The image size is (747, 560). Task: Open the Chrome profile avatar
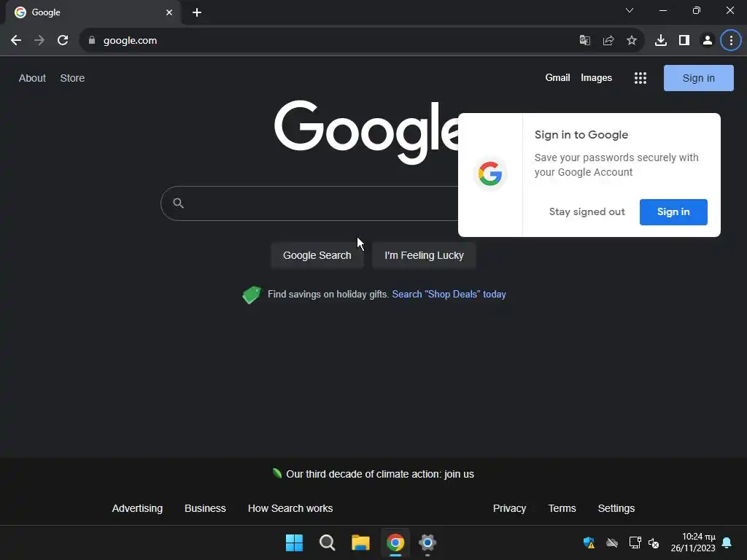point(708,41)
